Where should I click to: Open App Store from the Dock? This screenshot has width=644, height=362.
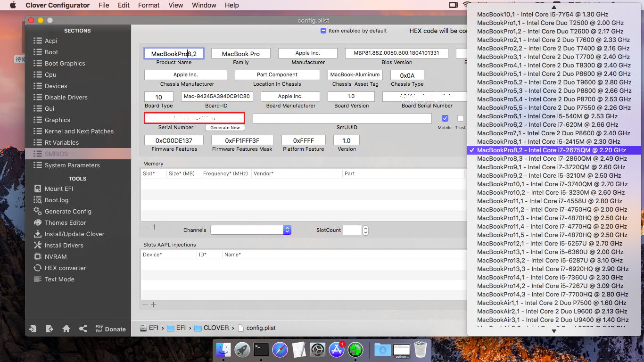337,349
